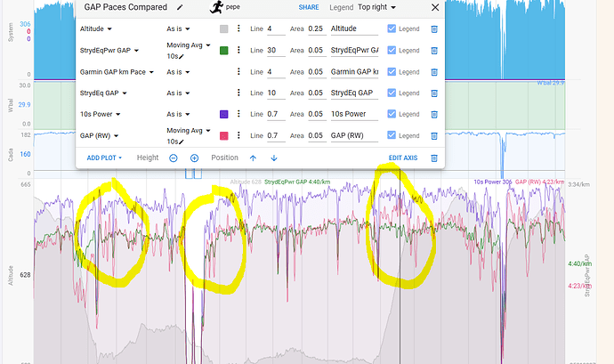Open the Altitude data source dropdown

(96, 29)
